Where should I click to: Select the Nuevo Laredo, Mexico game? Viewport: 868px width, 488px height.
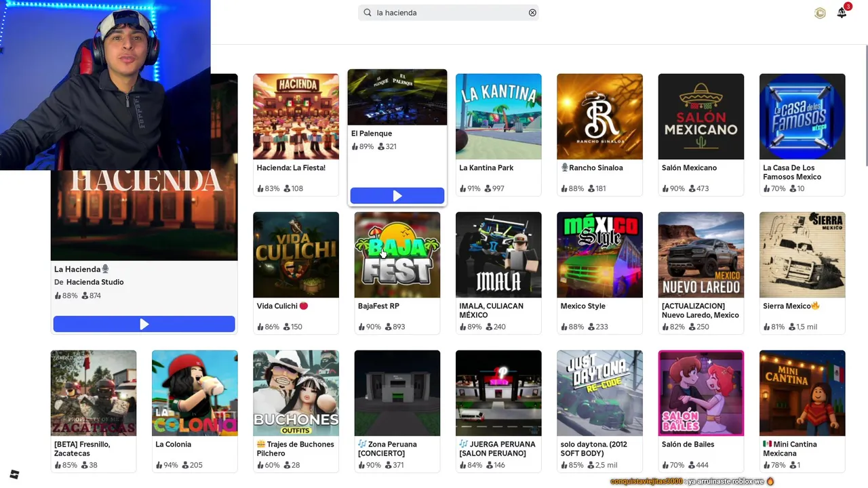pyautogui.click(x=701, y=272)
